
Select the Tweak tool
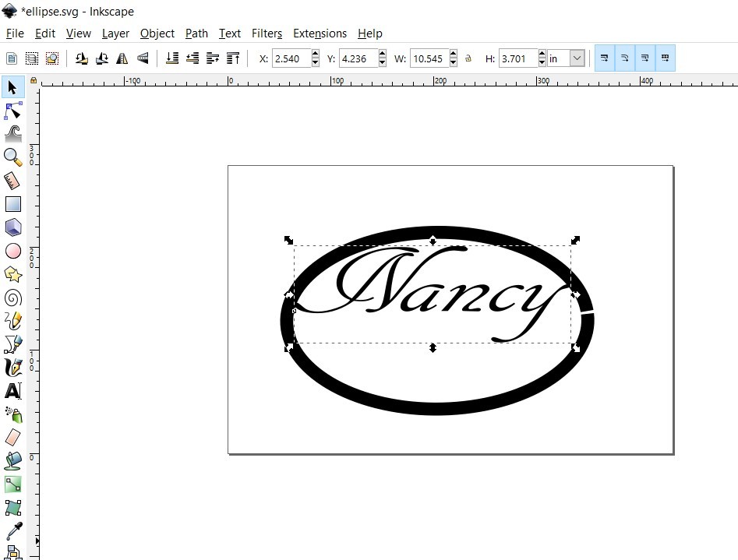point(12,134)
